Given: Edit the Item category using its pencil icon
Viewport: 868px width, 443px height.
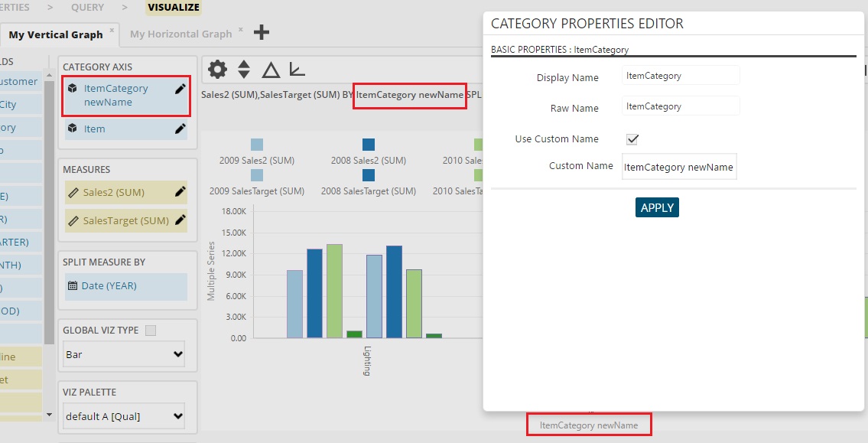Looking at the screenshot, I should pos(178,129).
